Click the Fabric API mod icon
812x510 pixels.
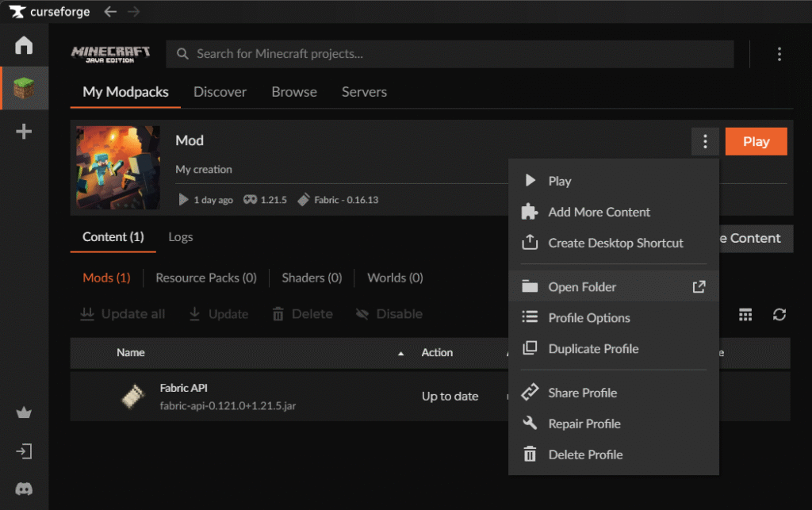coord(133,397)
